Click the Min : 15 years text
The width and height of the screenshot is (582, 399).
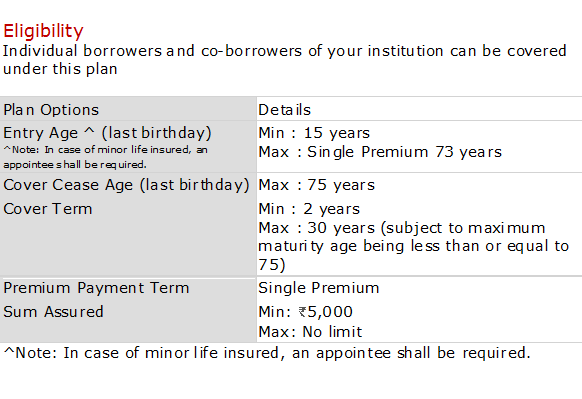click(314, 133)
